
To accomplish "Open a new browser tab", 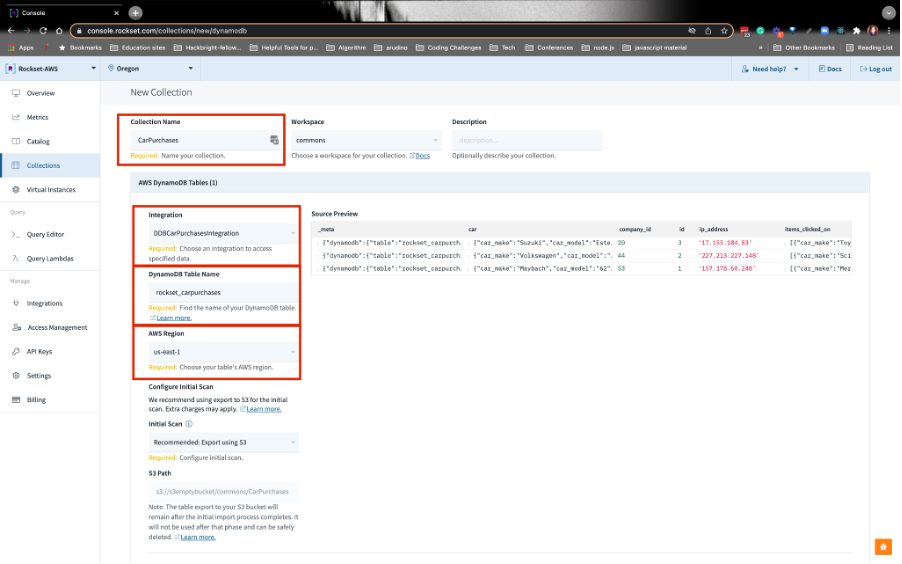I will [x=135, y=13].
